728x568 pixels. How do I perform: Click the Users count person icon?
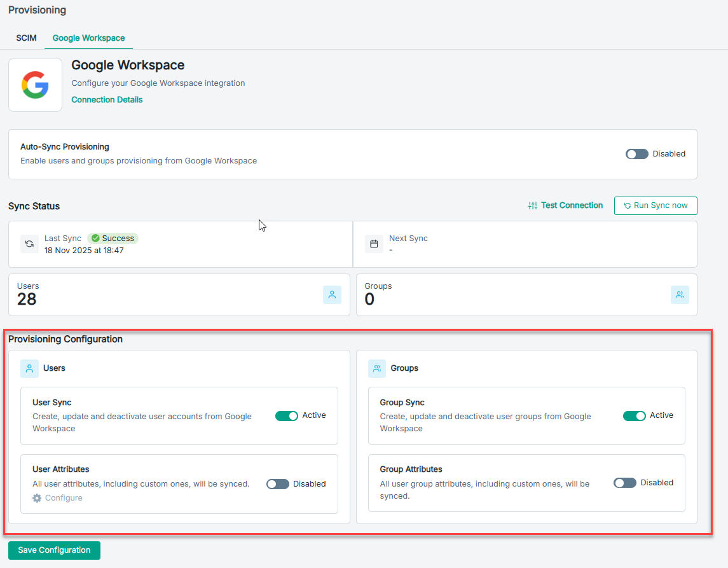332,294
